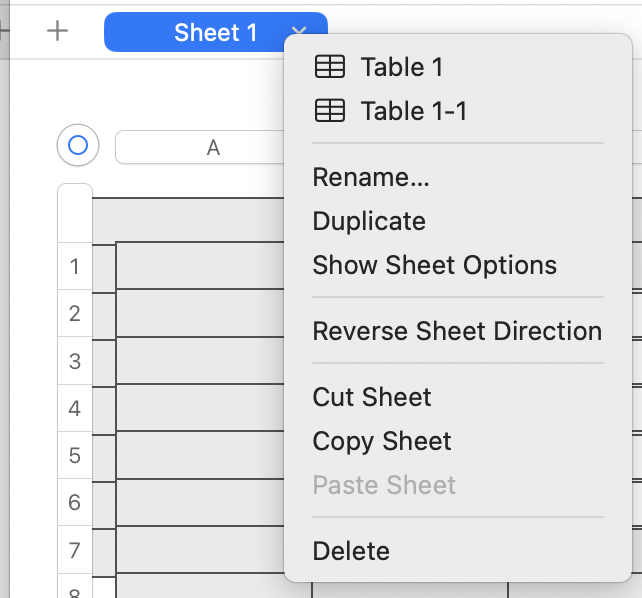Select Reverse Sheet Direction
This screenshot has height=598, width=642.
tap(457, 331)
